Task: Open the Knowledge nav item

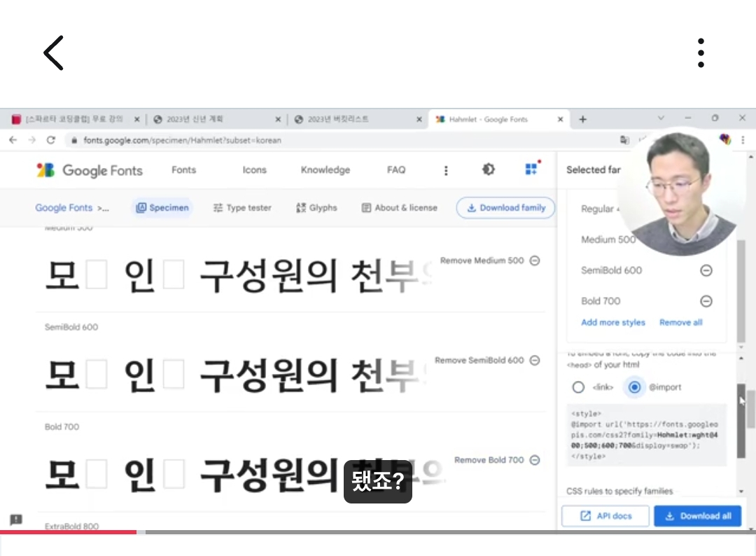Action: click(325, 169)
